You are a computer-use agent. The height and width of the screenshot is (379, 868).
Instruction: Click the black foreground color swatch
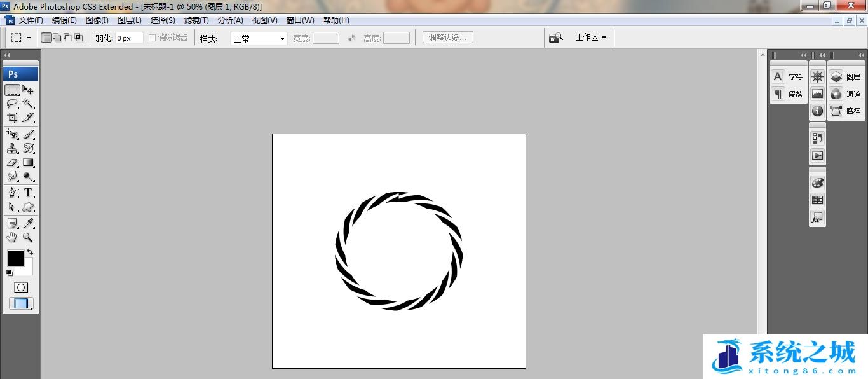coord(15,258)
